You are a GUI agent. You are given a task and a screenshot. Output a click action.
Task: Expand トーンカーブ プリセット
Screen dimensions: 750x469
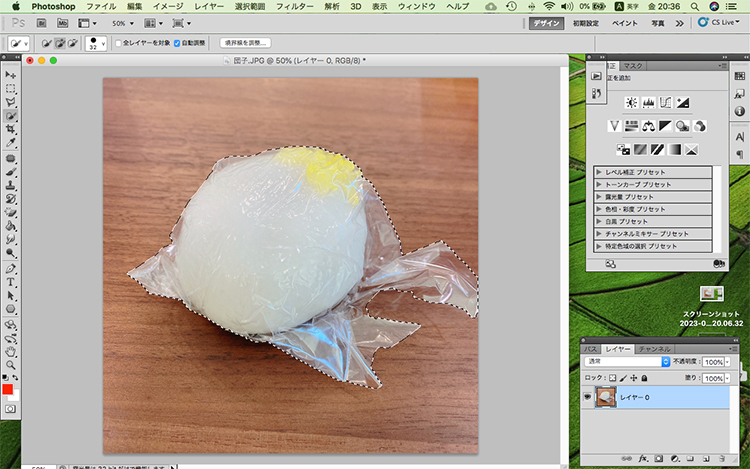598,185
